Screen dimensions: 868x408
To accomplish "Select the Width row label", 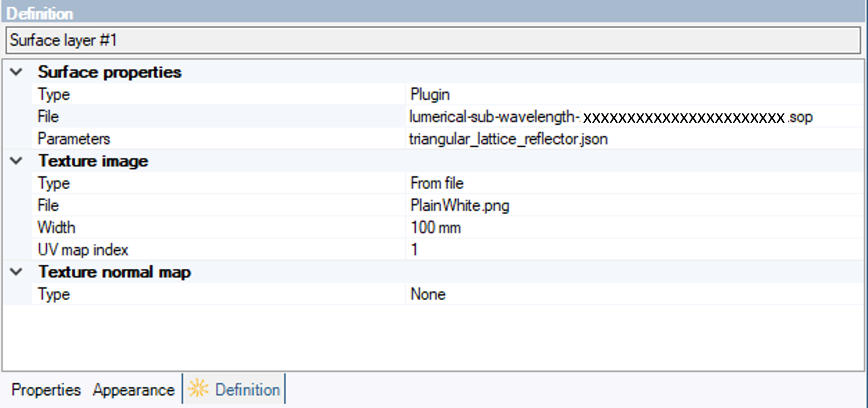I will pyautogui.click(x=56, y=228).
